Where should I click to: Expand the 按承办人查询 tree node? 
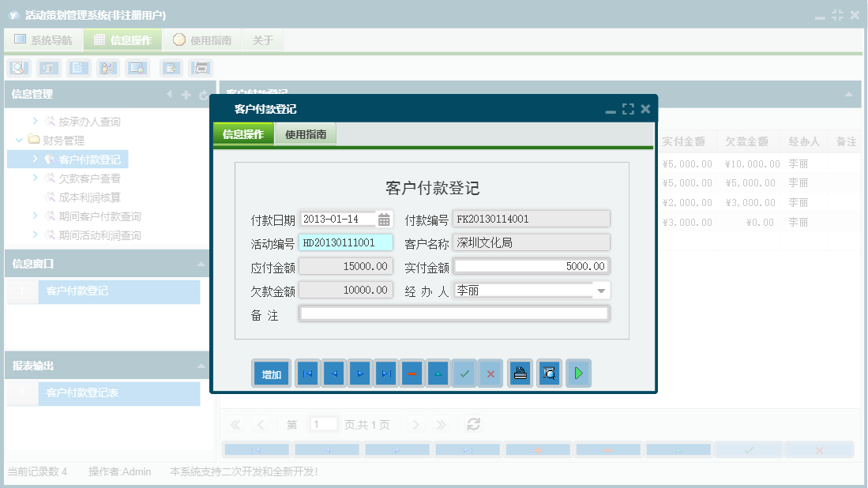[x=37, y=121]
